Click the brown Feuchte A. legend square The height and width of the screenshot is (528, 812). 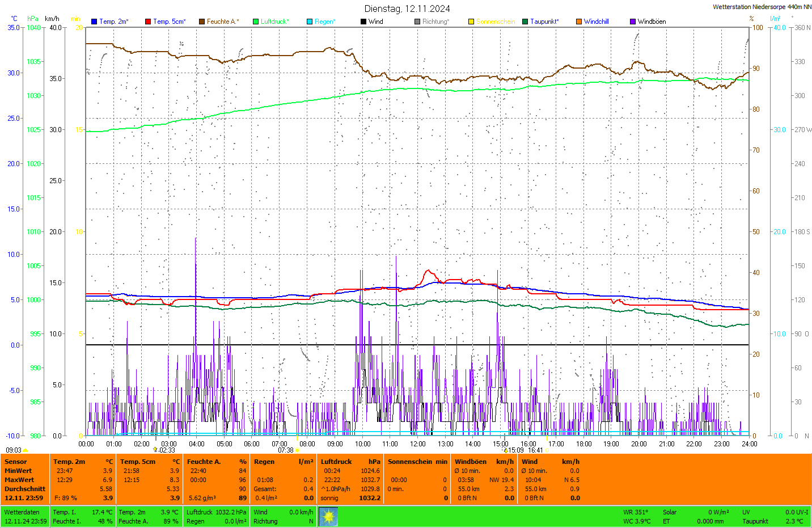[202, 22]
